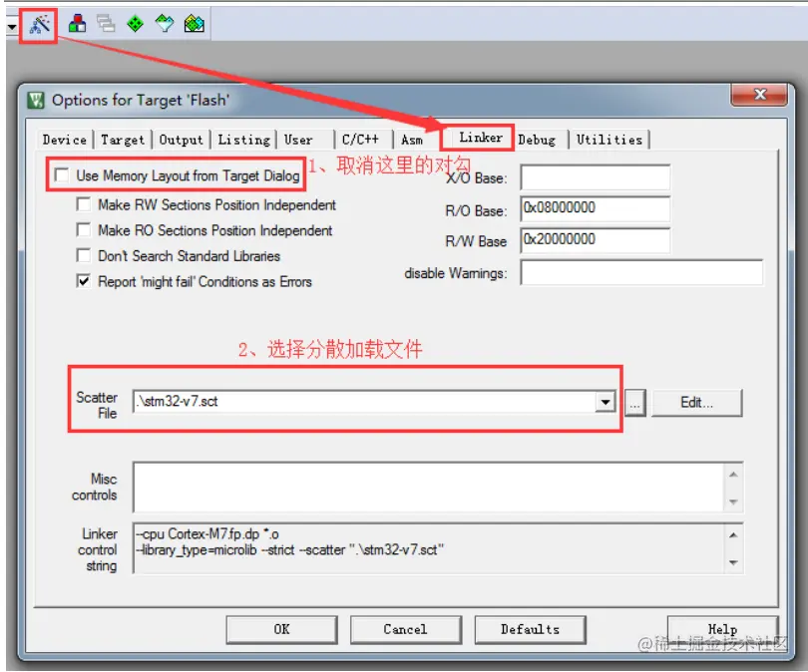Click the Select Software Packs diamond icon

165,24
